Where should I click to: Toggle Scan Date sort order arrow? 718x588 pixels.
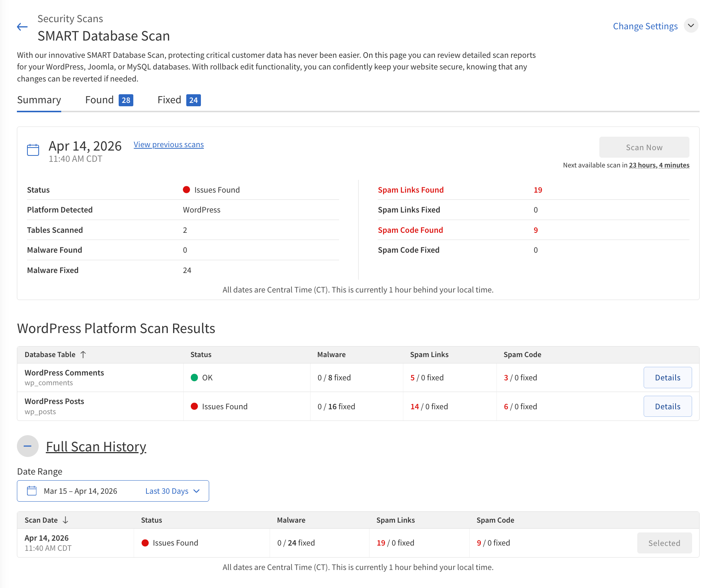66,520
